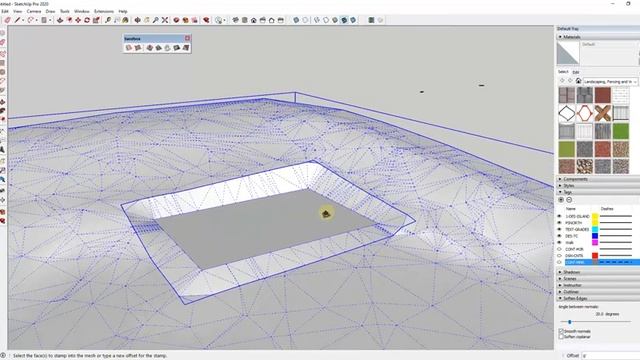
Task: Show the CONT-MJR tag eye icon
Action: [x=560, y=249]
